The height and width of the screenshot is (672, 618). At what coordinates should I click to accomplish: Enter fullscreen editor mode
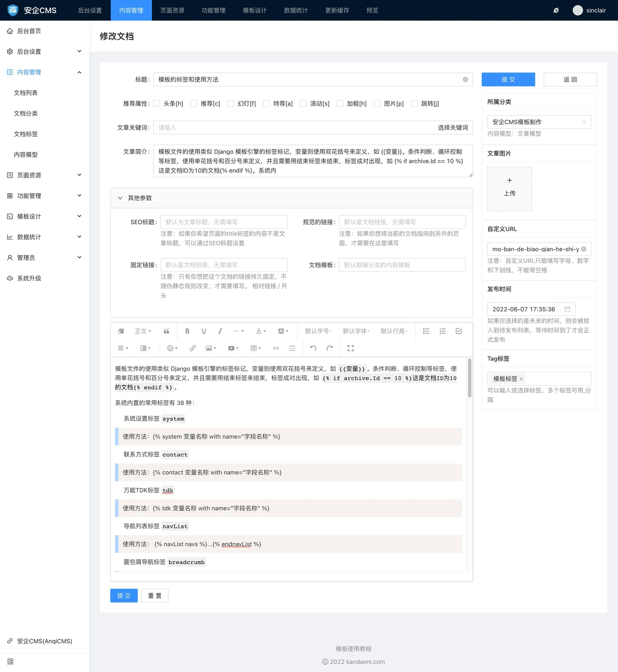(x=351, y=348)
